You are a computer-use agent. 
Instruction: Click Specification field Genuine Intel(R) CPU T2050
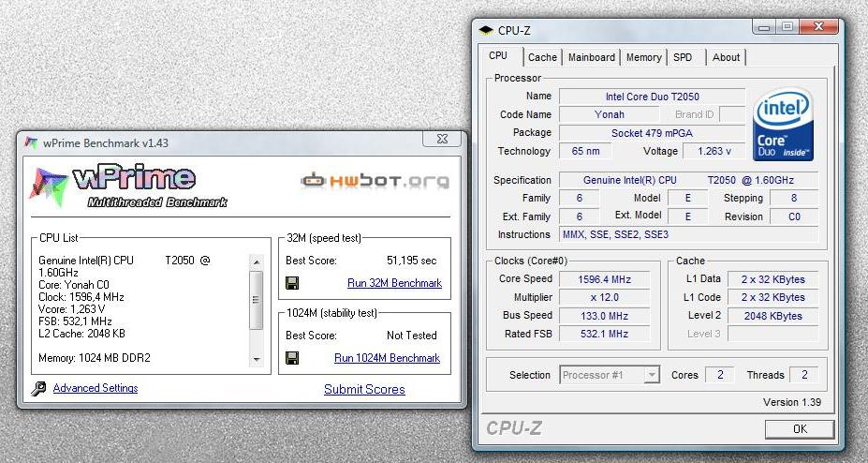click(688, 180)
